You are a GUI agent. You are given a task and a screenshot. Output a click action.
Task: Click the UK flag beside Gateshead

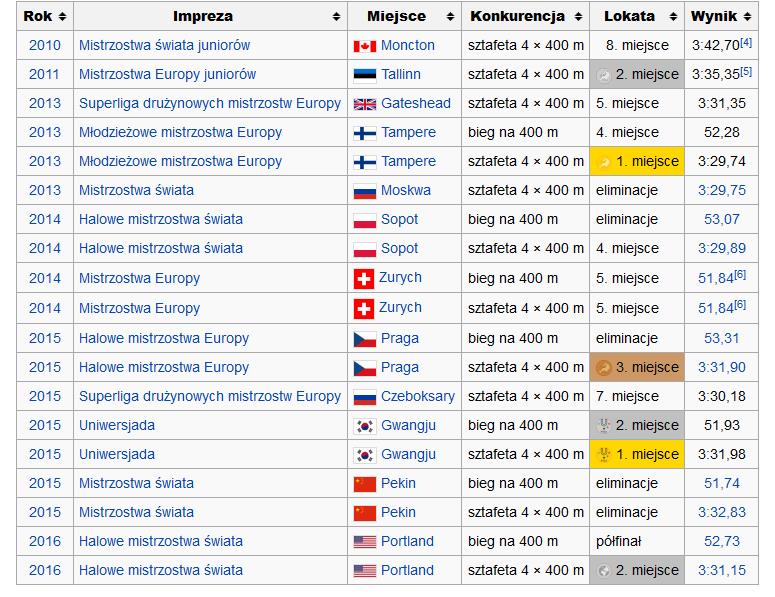(364, 104)
